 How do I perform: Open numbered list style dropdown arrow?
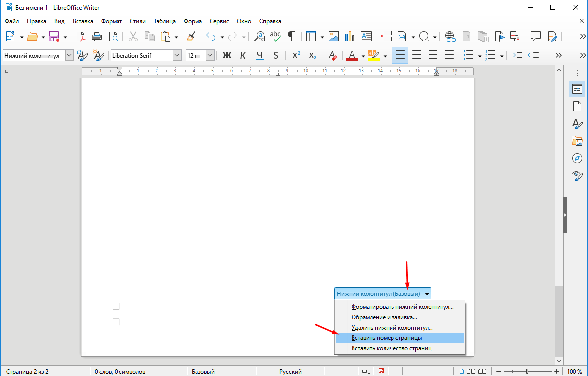502,57
